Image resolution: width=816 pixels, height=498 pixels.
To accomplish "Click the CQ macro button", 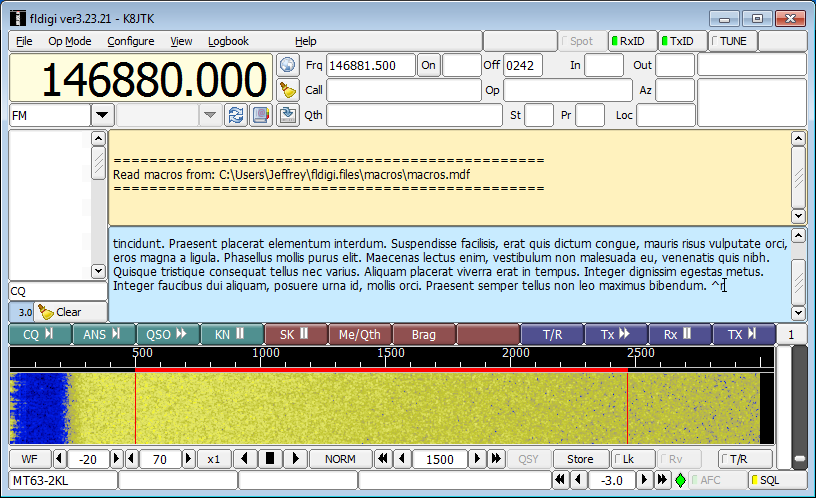I will coord(40,335).
